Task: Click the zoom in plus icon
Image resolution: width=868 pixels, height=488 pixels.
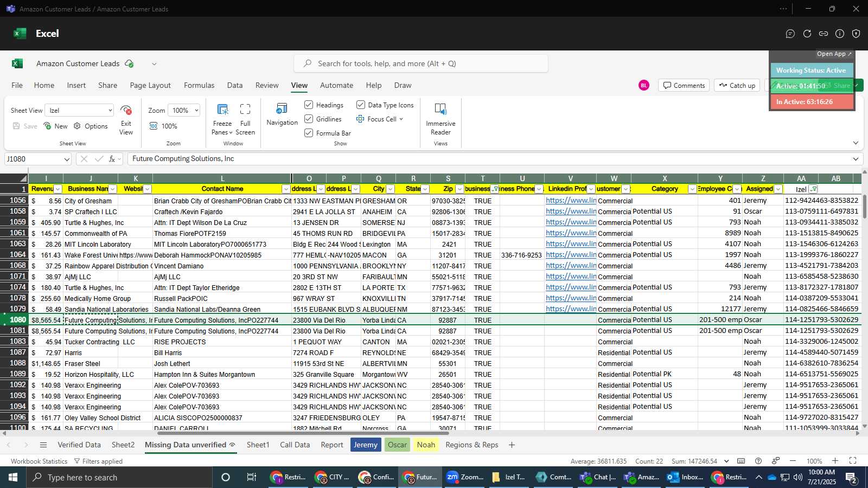Action: (835, 461)
